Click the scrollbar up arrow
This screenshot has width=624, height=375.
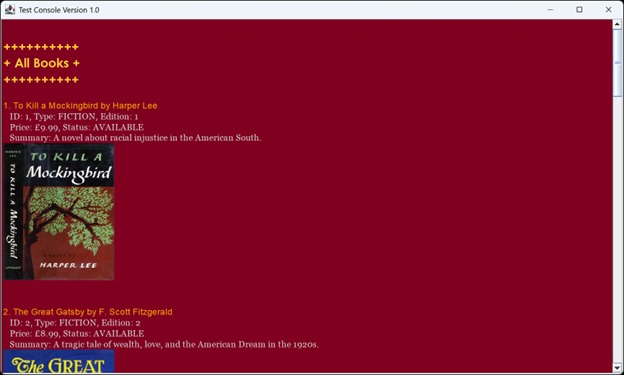[x=617, y=24]
